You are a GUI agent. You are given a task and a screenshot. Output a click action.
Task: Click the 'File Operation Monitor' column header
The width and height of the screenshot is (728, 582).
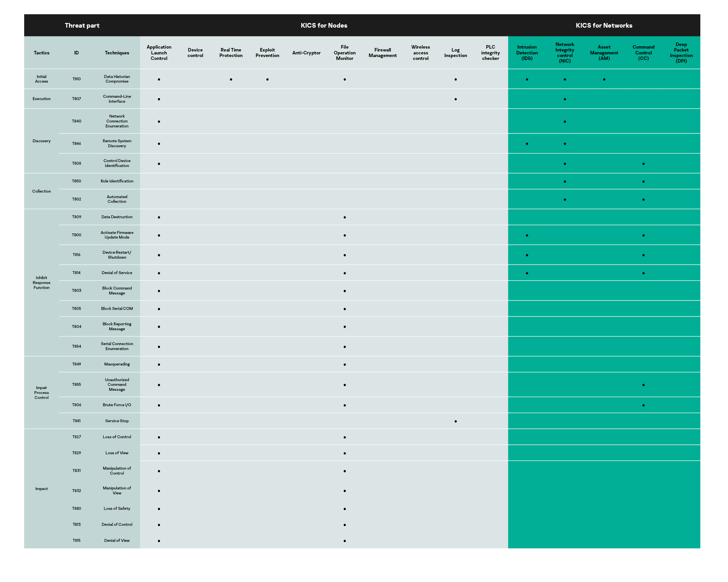pyautogui.click(x=344, y=53)
